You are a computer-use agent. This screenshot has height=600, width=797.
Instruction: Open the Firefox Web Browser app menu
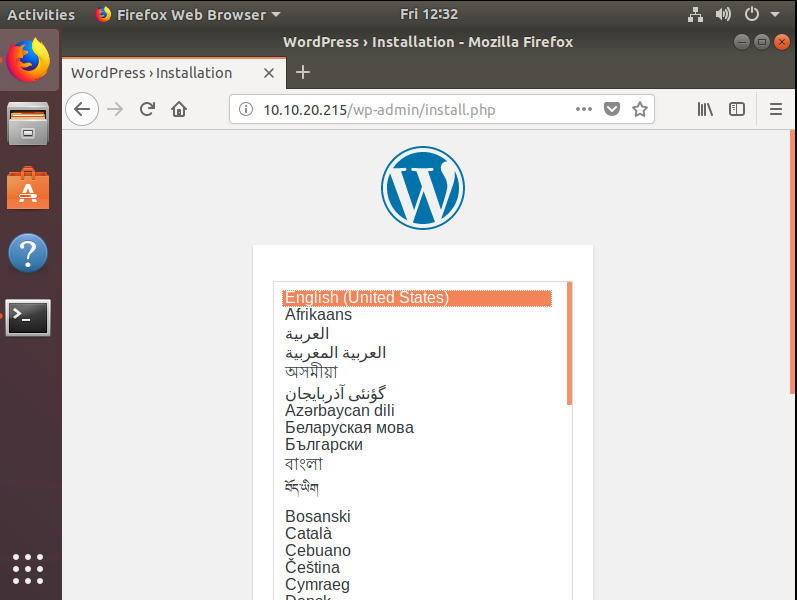pos(188,15)
